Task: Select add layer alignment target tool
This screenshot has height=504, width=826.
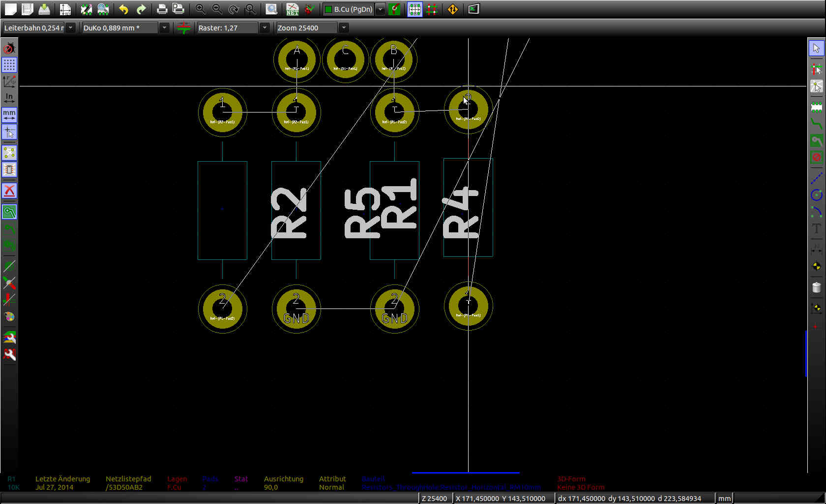Action: [x=816, y=266]
